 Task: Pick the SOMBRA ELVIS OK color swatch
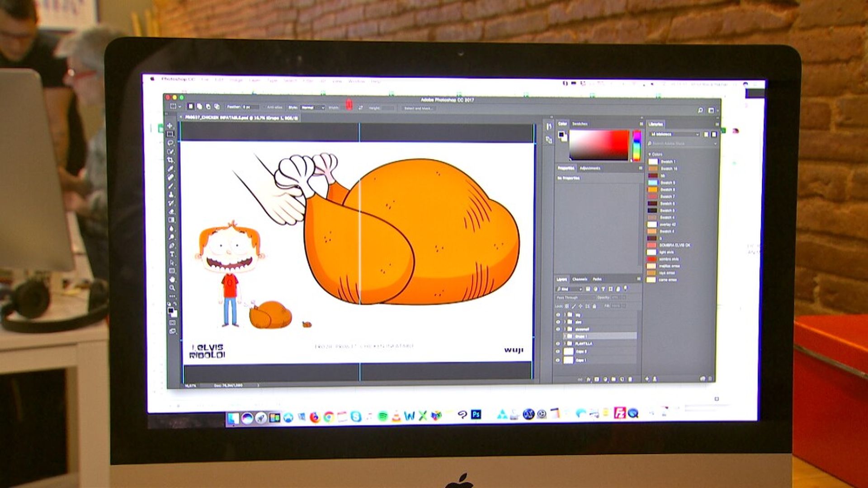[652, 245]
